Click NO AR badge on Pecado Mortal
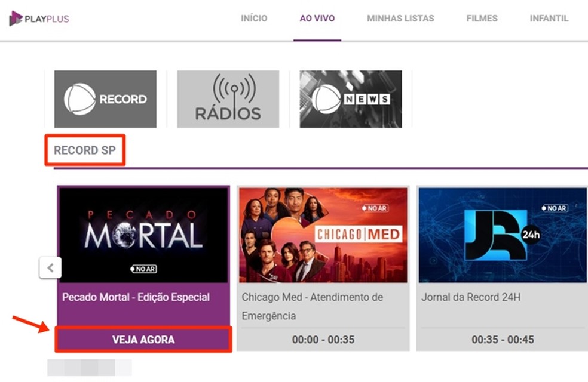 [x=143, y=269]
